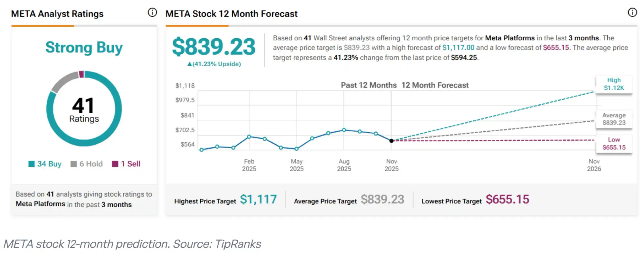Click the Average $839.23 forecast label
Viewport: 644px width, 254px height.
tap(614, 119)
